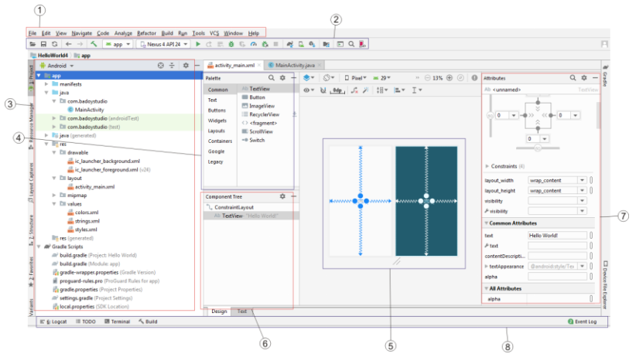Click the Sync Project with Gradle icon
This screenshot has width=636, height=364.
point(290,44)
